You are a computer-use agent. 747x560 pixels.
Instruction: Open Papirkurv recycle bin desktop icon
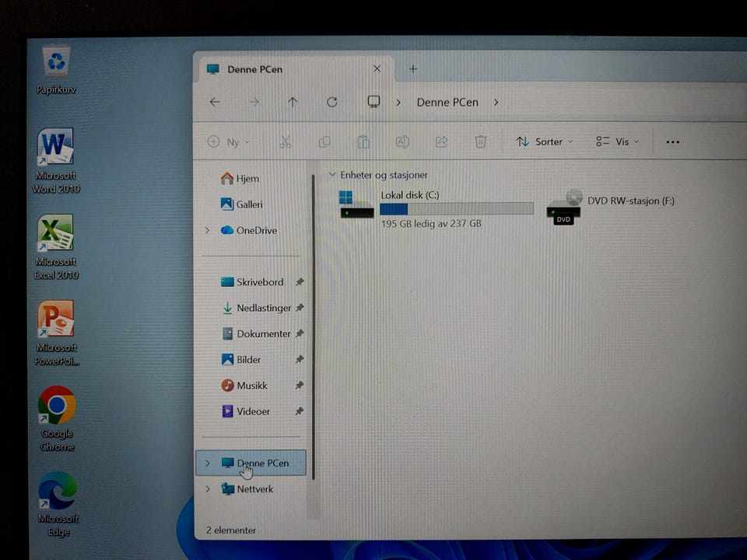coord(56,69)
